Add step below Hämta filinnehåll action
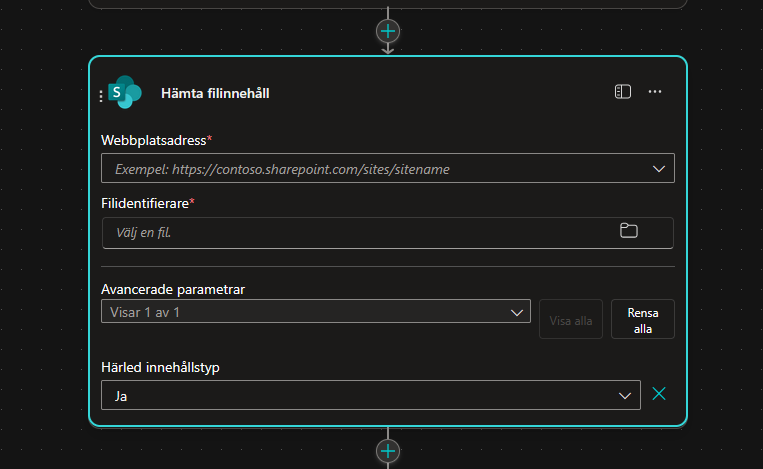The image size is (763, 469). (x=388, y=451)
